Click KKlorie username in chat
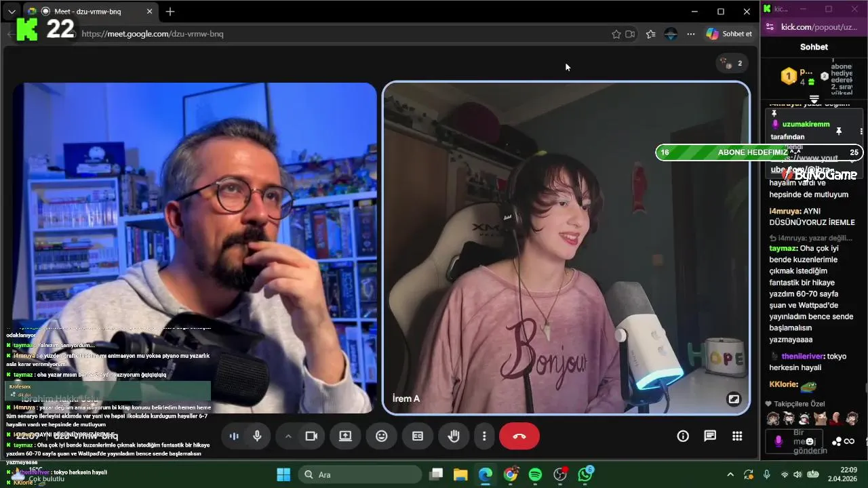The image size is (868, 488). point(783,384)
